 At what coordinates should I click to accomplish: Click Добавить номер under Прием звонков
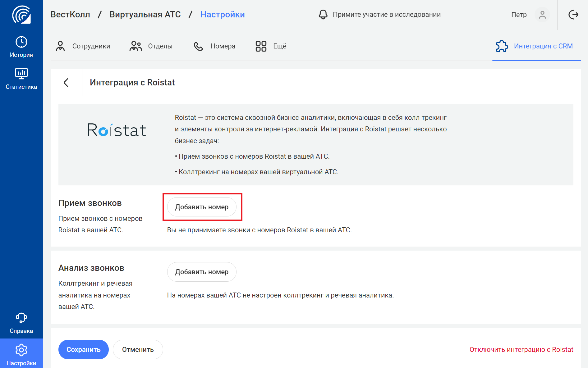click(202, 207)
